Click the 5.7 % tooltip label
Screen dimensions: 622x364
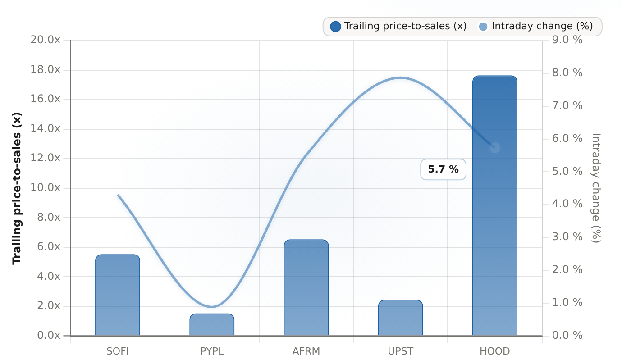pos(443,169)
